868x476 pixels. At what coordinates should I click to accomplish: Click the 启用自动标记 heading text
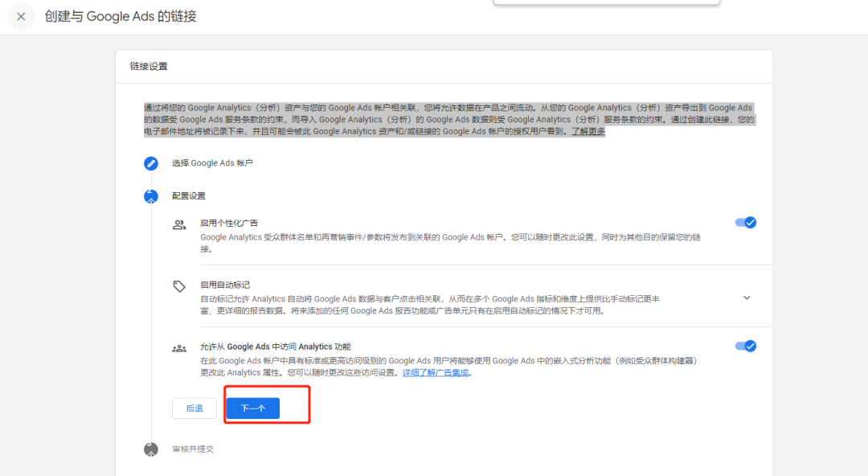point(225,285)
